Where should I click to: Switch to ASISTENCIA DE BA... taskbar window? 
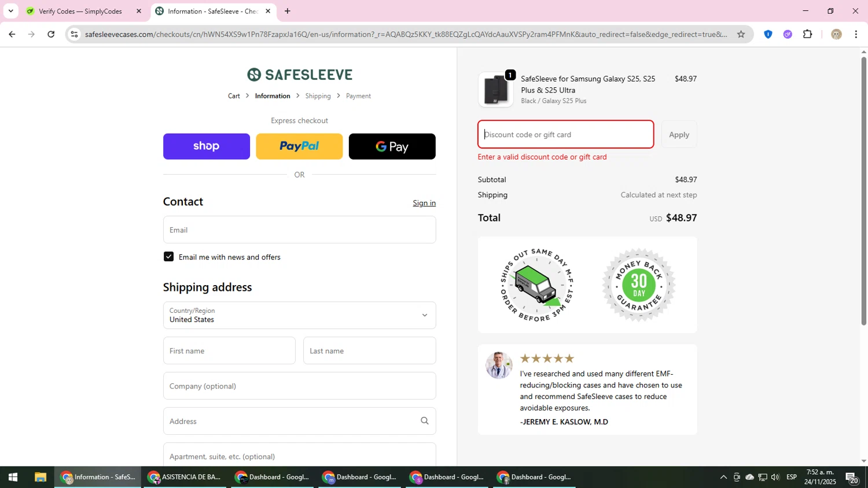[185, 477]
